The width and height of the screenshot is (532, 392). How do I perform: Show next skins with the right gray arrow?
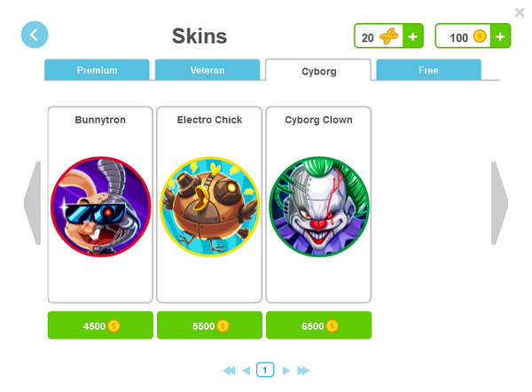point(499,203)
